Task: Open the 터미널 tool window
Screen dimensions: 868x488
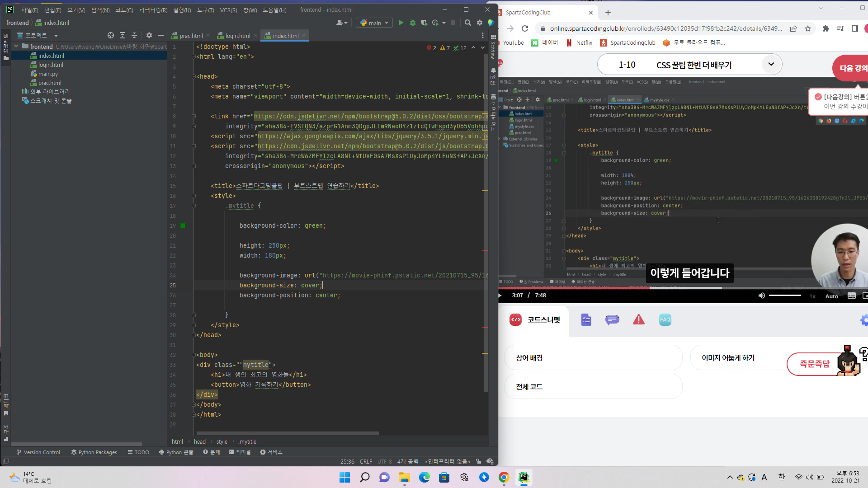Action: 240,452
